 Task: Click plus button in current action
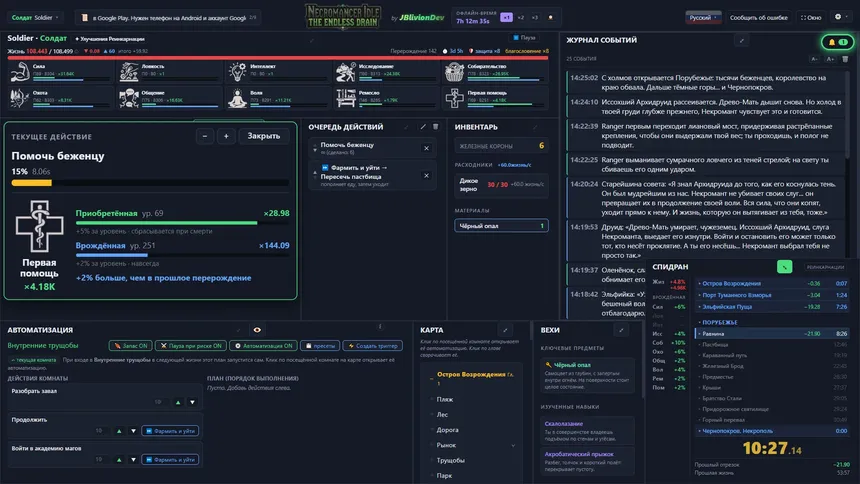(226, 136)
